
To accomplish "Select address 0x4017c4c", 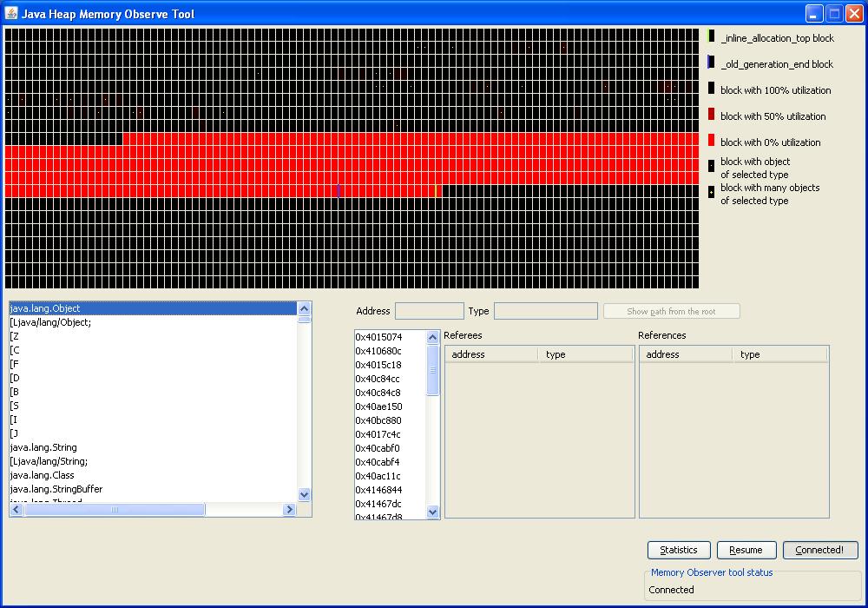I will [391, 434].
